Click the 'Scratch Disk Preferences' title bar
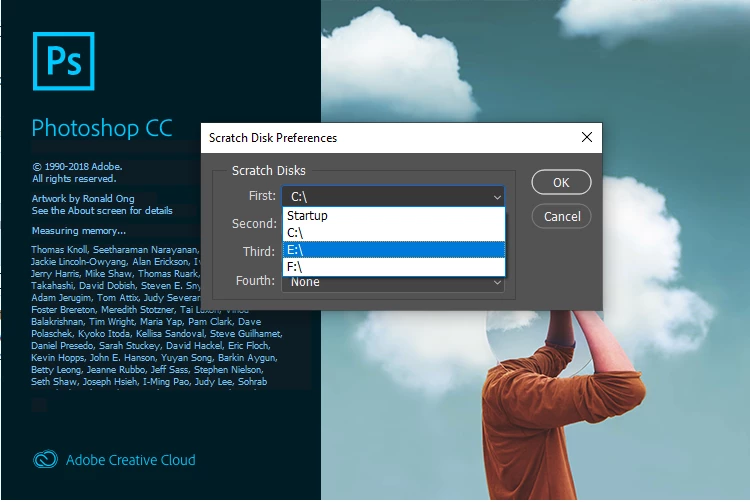The width and height of the screenshot is (750, 502). tap(401, 138)
